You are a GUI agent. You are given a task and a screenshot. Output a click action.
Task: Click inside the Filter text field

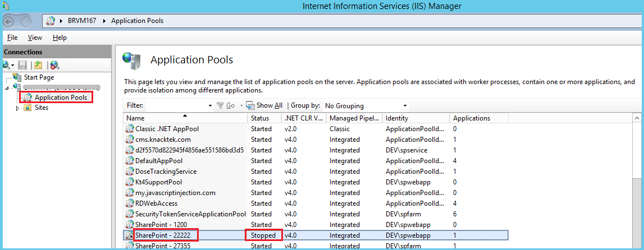tap(175, 105)
